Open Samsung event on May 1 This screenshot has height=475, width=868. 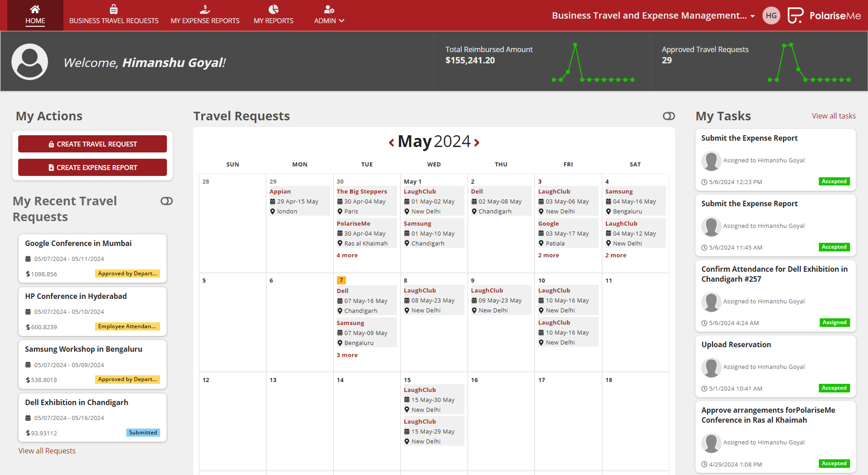434,233
